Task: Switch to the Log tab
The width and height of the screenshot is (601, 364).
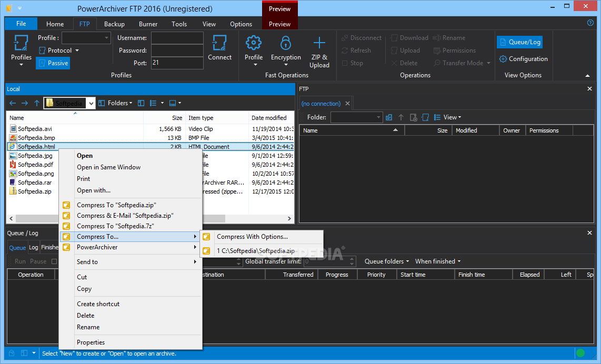Action: point(34,248)
